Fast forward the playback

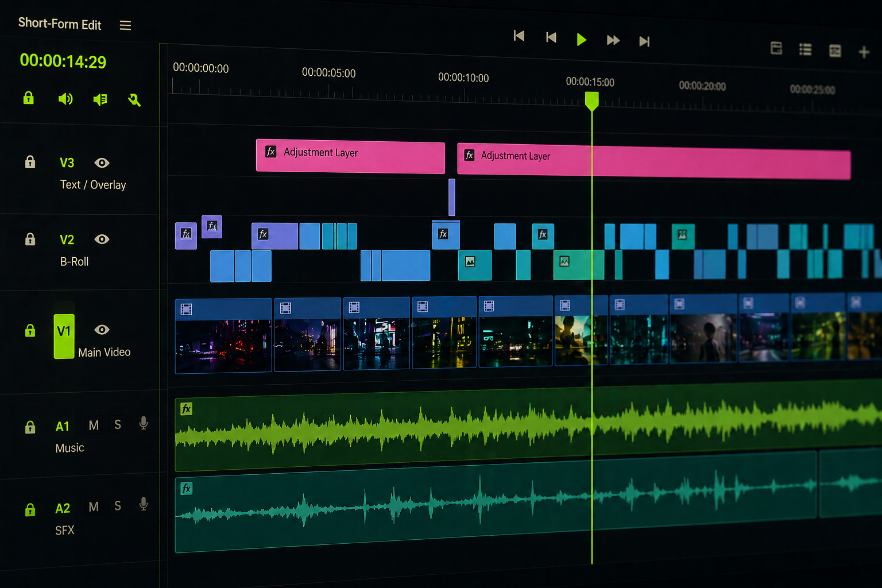click(613, 40)
